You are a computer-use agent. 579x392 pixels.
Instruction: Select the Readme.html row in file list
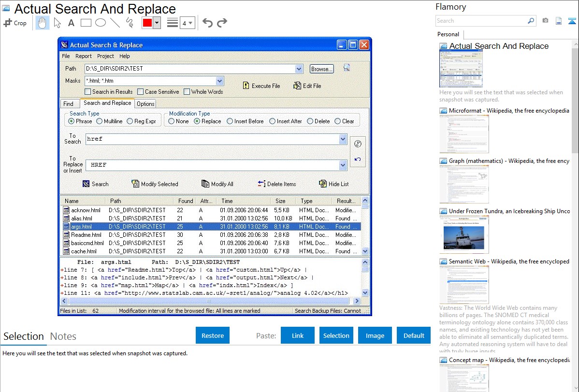click(x=210, y=234)
